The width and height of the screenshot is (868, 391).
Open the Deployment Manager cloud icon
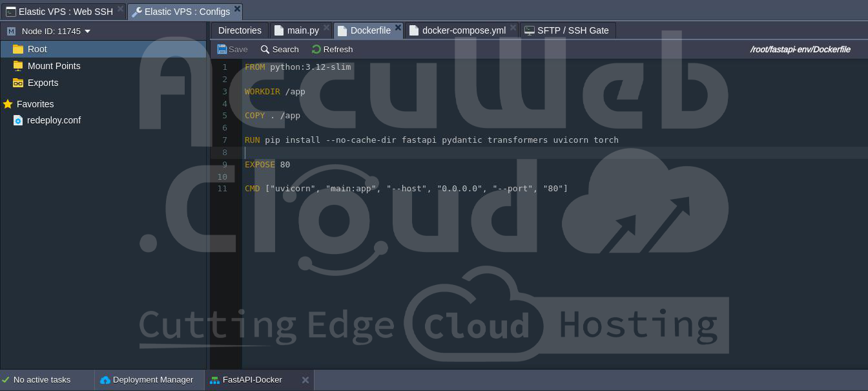(x=105, y=380)
